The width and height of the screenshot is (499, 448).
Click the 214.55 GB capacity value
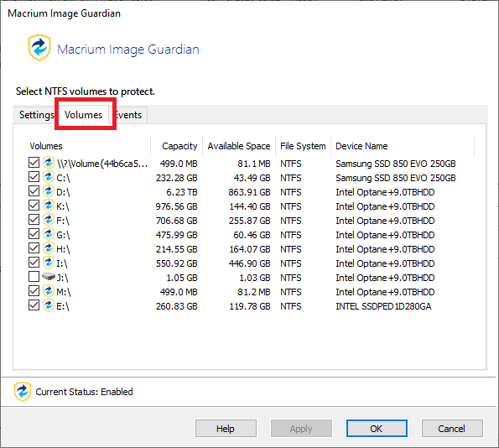click(x=176, y=249)
